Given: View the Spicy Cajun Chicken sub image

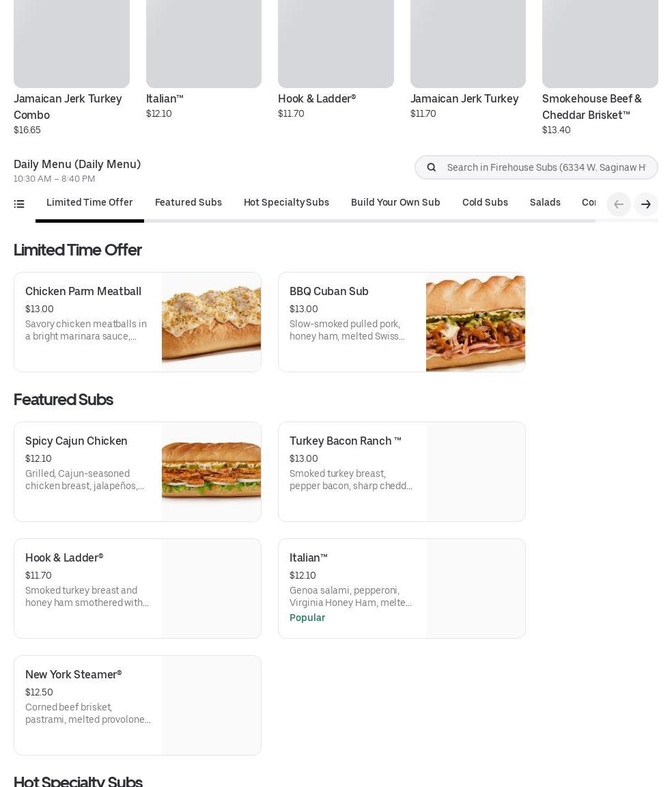Looking at the screenshot, I should pyautogui.click(x=211, y=472).
